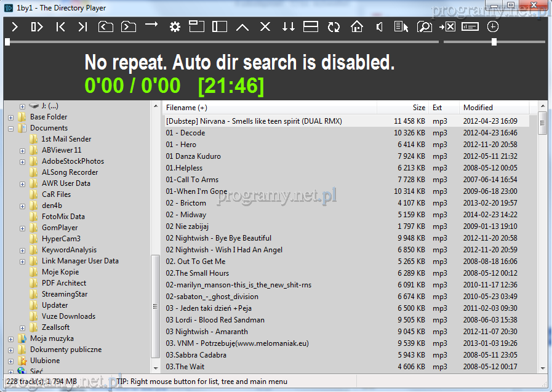Click the speaker mute icon
The width and height of the screenshot is (552, 392).
tap(380, 26)
